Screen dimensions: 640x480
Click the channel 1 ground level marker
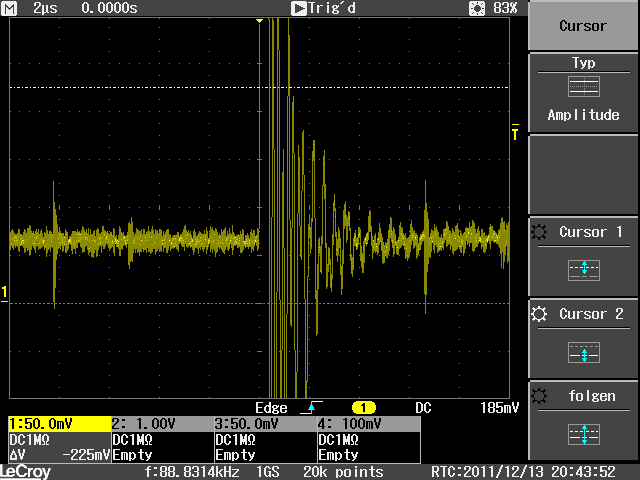click(x=4, y=292)
